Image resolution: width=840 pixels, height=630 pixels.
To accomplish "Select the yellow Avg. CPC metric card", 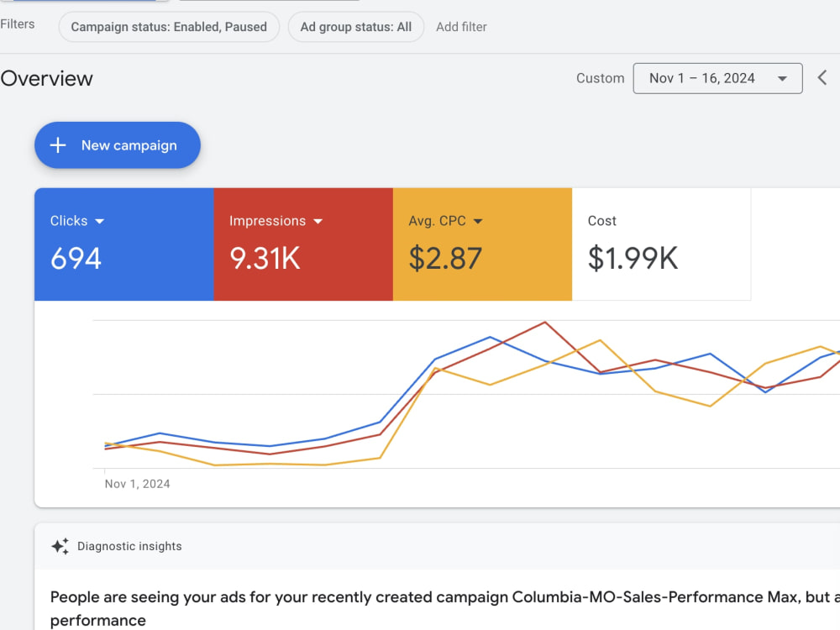I will pyautogui.click(x=483, y=244).
